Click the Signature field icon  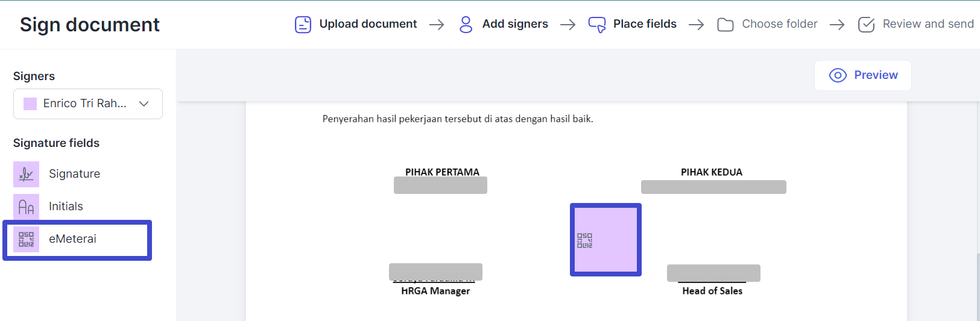[x=26, y=174]
